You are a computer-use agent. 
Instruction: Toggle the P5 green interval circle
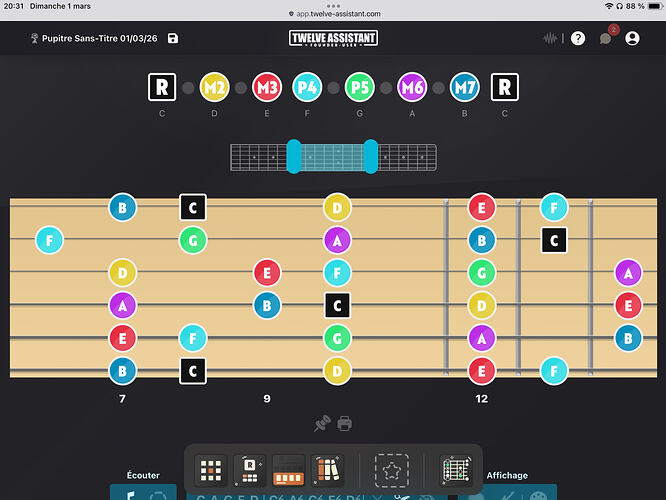click(x=360, y=87)
